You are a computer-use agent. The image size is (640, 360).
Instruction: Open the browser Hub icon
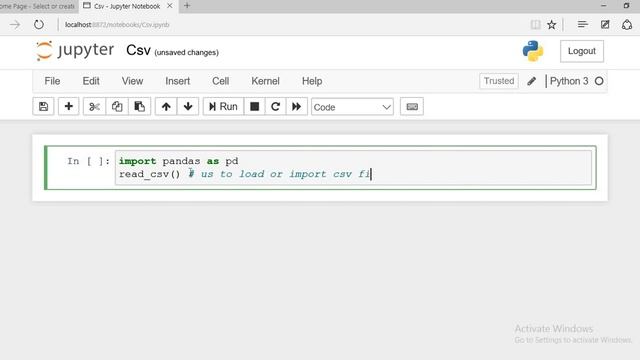click(x=582, y=25)
